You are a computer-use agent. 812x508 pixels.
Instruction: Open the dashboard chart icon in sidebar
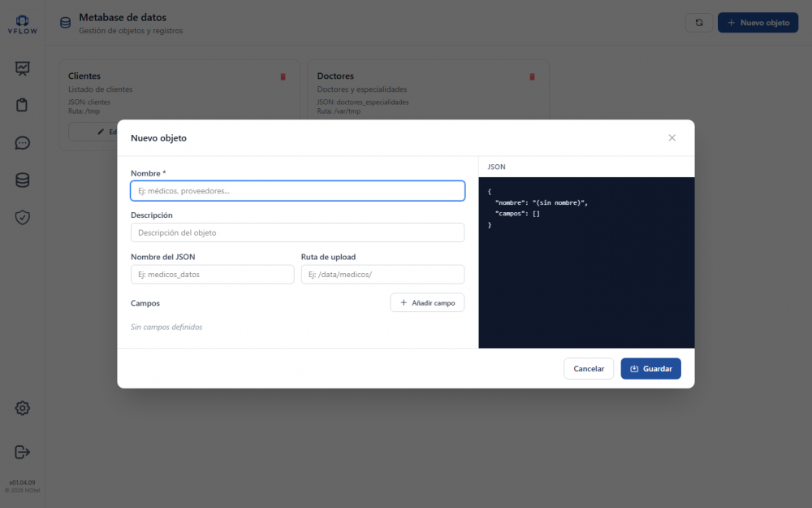[x=22, y=68]
